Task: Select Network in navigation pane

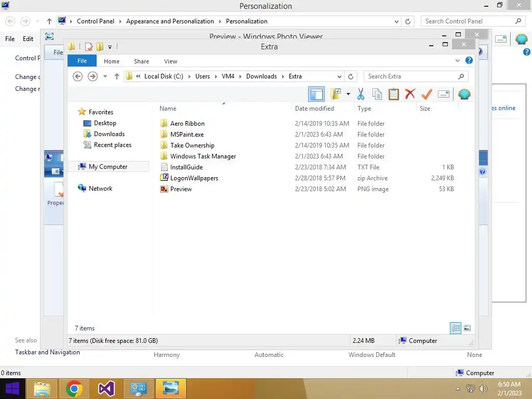Action: 100,188
